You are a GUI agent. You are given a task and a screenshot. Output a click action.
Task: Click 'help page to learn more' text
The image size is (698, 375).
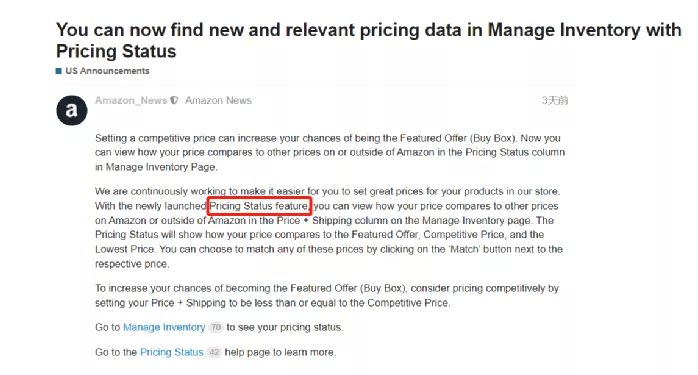click(x=280, y=352)
